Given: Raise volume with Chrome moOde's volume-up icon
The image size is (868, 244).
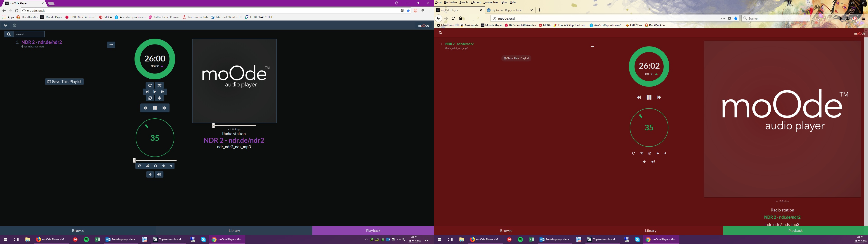Looking at the screenshot, I should (x=159, y=174).
